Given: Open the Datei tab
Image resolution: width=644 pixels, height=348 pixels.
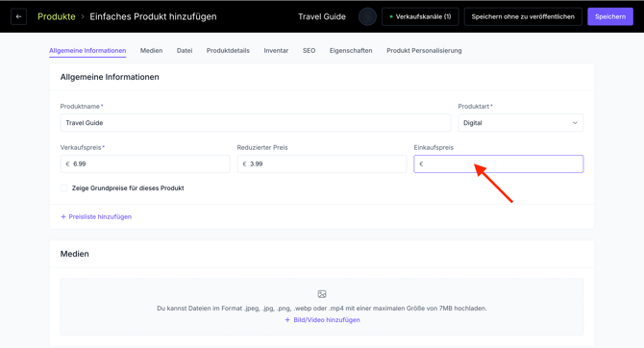Looking at the screenshot, I should pyautogui.click(x=185, y=51).
